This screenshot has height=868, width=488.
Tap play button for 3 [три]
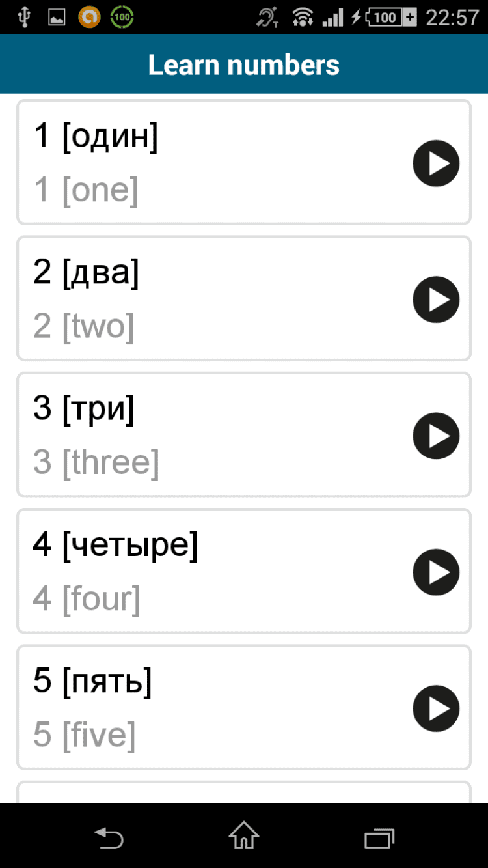436,436
